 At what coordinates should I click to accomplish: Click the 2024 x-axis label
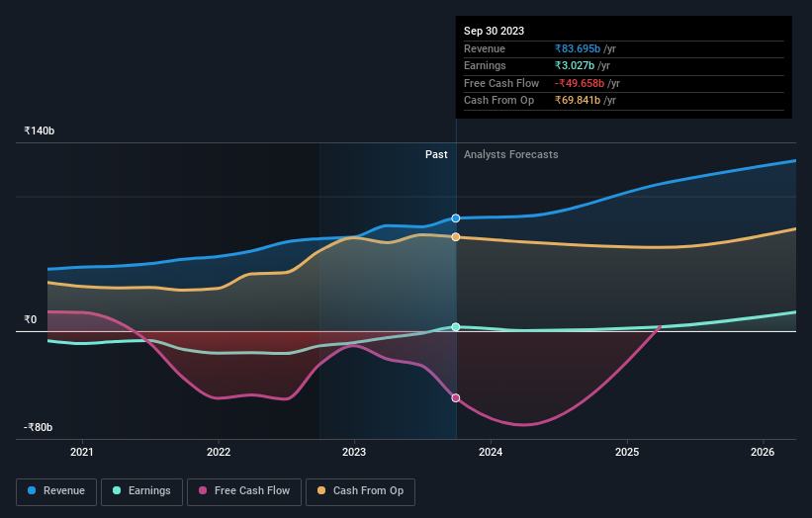coord(491,452)
